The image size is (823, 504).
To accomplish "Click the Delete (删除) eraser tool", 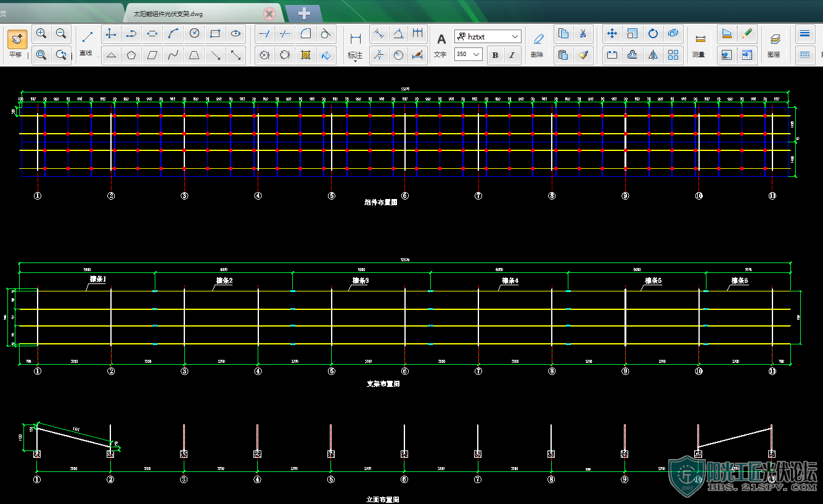I will point(537,44).
